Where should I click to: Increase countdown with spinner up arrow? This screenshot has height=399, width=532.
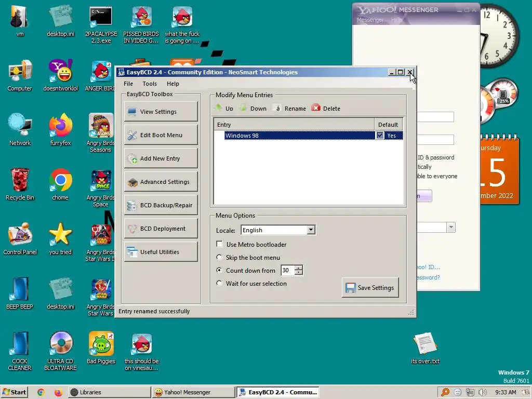[x=299, y=268]
